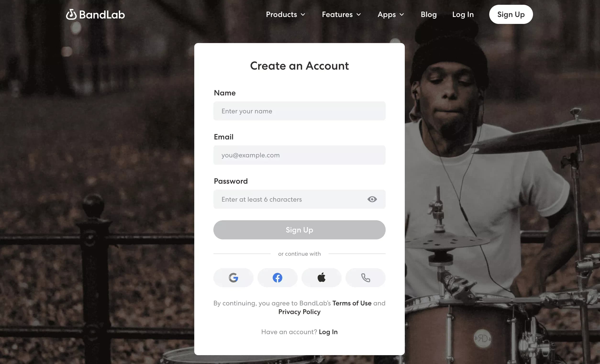Open the Privacy Policy link
This screenshot has width=600, height=364.
click(299, 312)
